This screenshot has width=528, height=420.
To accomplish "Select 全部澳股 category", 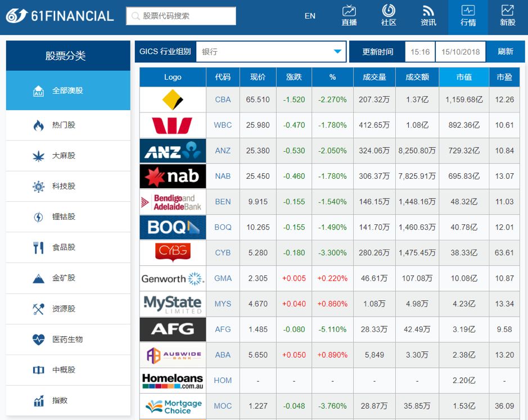I will 68,91.
